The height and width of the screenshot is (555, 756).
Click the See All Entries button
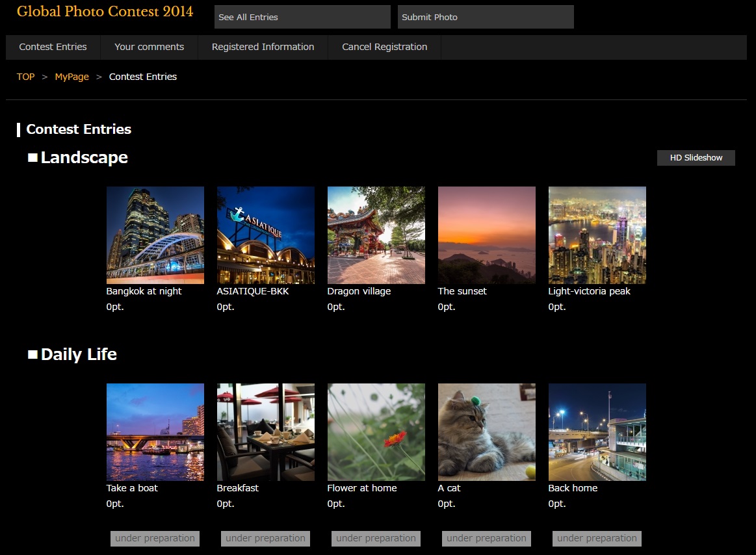tap(302, 17)
